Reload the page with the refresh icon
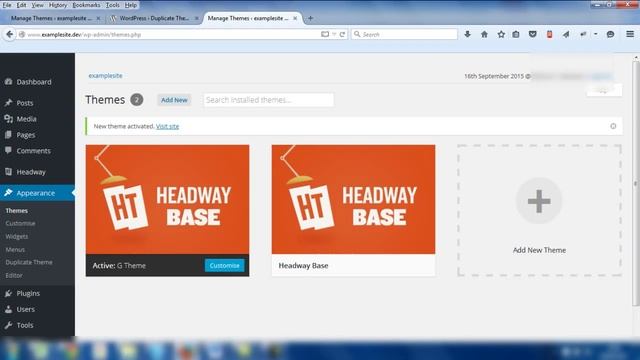The width and height of the screenshot is (640, 360). point(342,34)
